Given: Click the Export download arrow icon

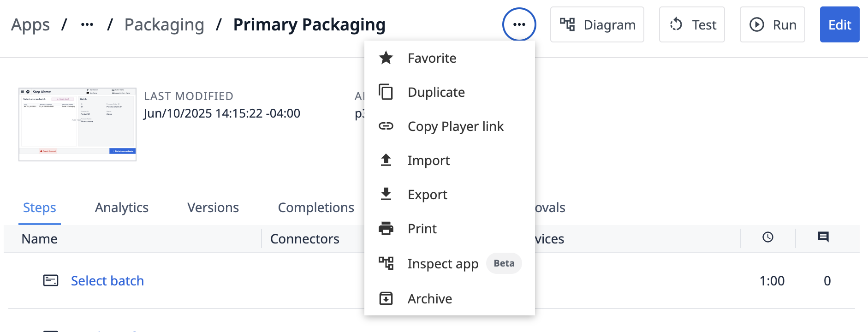Looking at the screenshot, I should [x=386, y=194].
